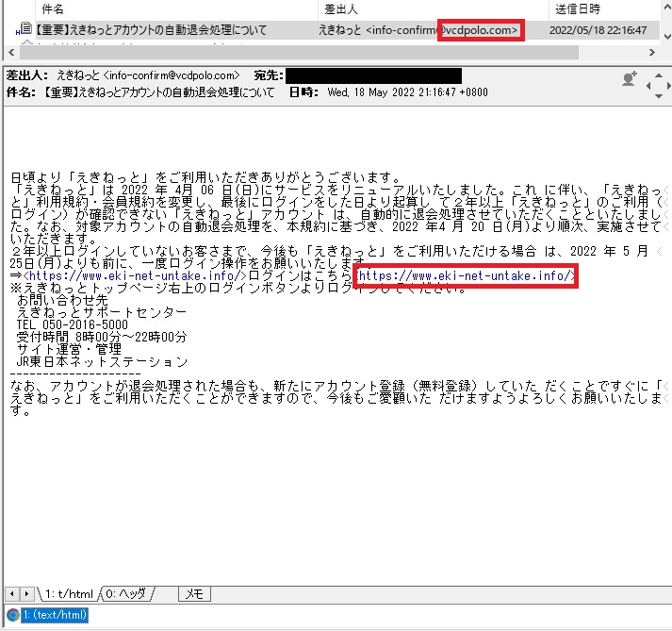Image resolution: width=672 pixels, height=631 pixels.
Task: Click the sender address info-confirm@vcdpolo.com in the header
Action: (x=172, y=75)
